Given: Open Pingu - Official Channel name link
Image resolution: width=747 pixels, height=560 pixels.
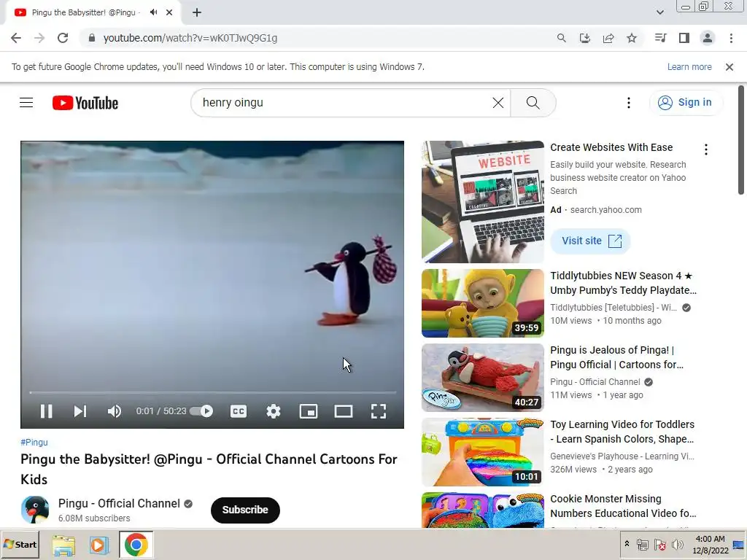Looking at the screenshot, I should click(x=119, y=503).
